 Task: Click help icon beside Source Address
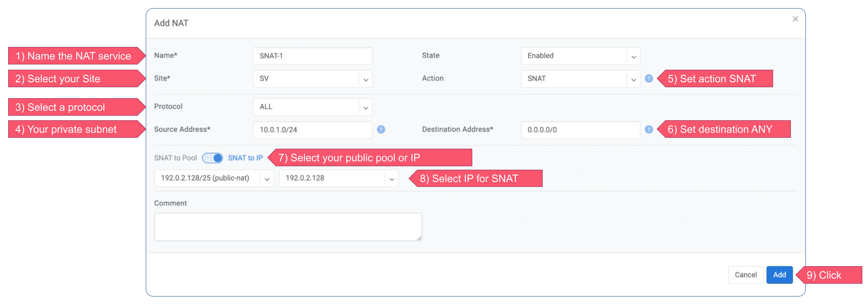point(381,130)
